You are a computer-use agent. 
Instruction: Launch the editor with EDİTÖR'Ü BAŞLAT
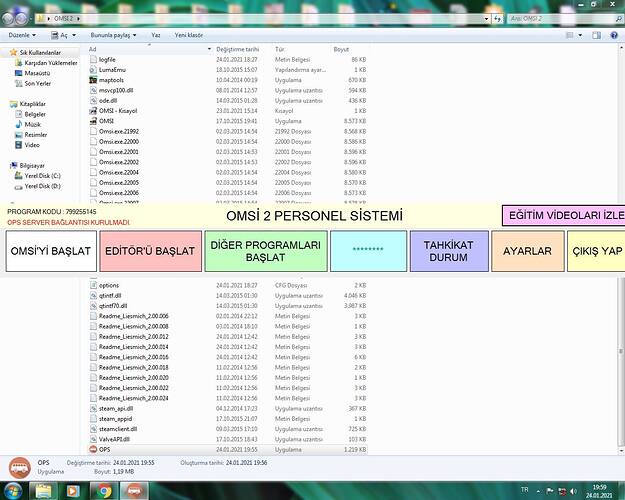151,251
